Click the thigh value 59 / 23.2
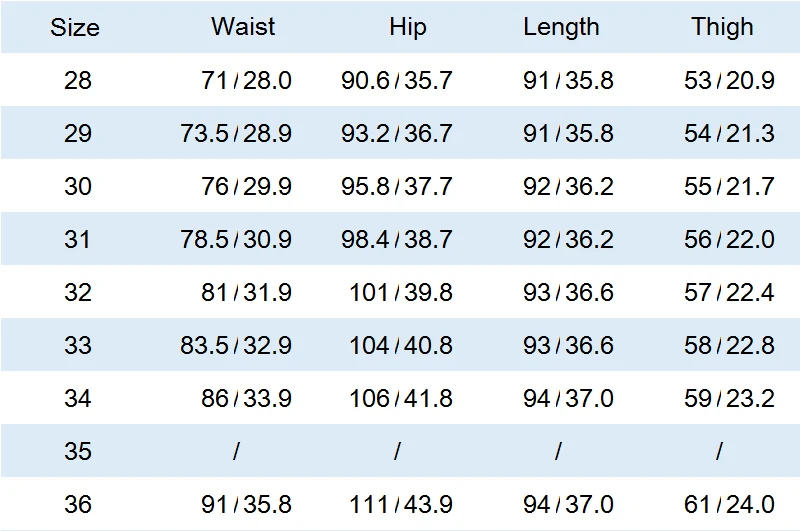800x531 pixels. pos(729,398)
